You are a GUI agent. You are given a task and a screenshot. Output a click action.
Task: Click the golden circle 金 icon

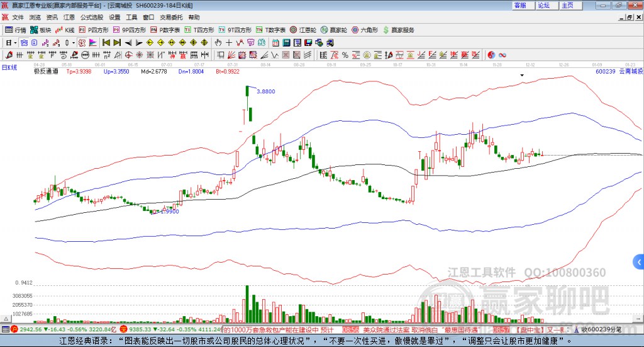click(x=367, y=55)
